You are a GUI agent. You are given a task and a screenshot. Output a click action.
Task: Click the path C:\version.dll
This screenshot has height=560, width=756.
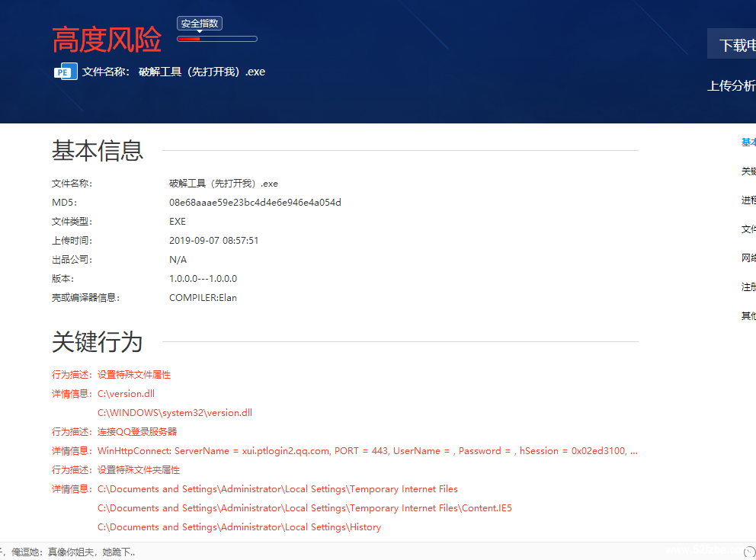click(x=126, y=394)
